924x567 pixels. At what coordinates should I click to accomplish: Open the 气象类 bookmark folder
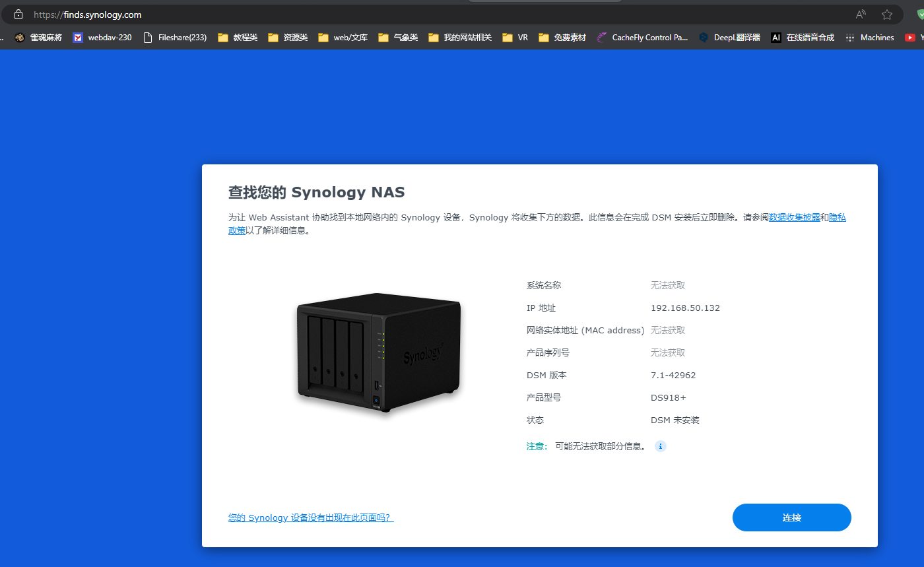[398, 38]
